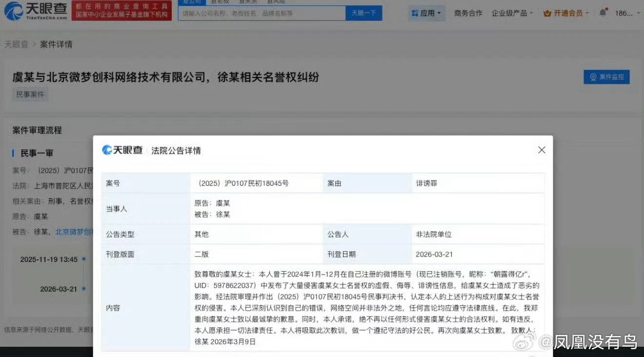Select the 商务合作 menu item
The height and width of the screenshot is (357, 644).
[468, 13]
